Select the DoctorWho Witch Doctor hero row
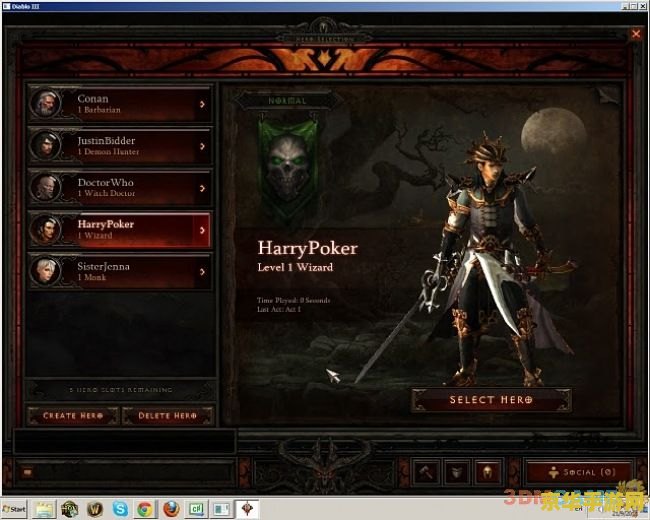The image size is (650, 520). click(x=120, y=187)
